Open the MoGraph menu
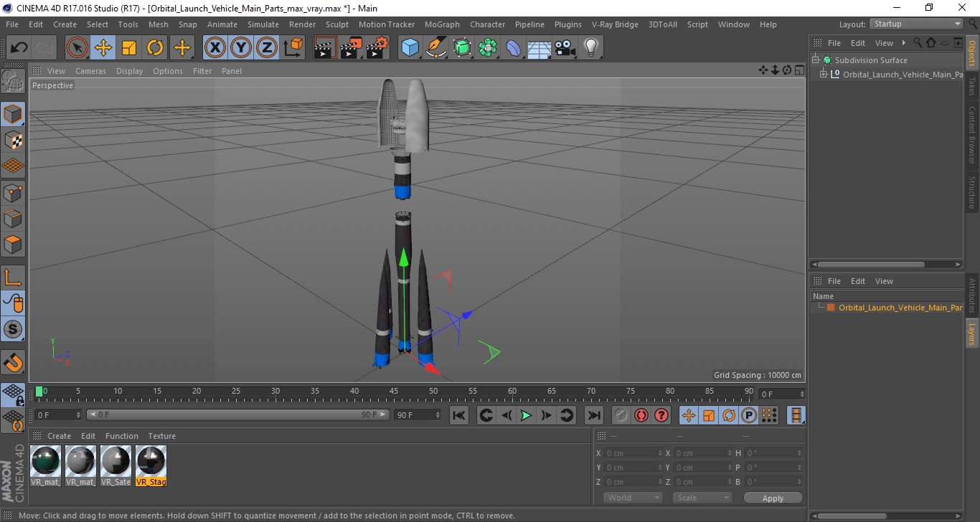Screen dimensions: 980x522 (442, 24)
